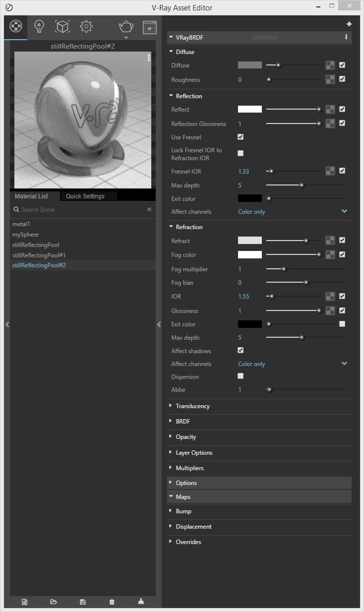Toggle the Fog color texture checkbox

[342, 254]
